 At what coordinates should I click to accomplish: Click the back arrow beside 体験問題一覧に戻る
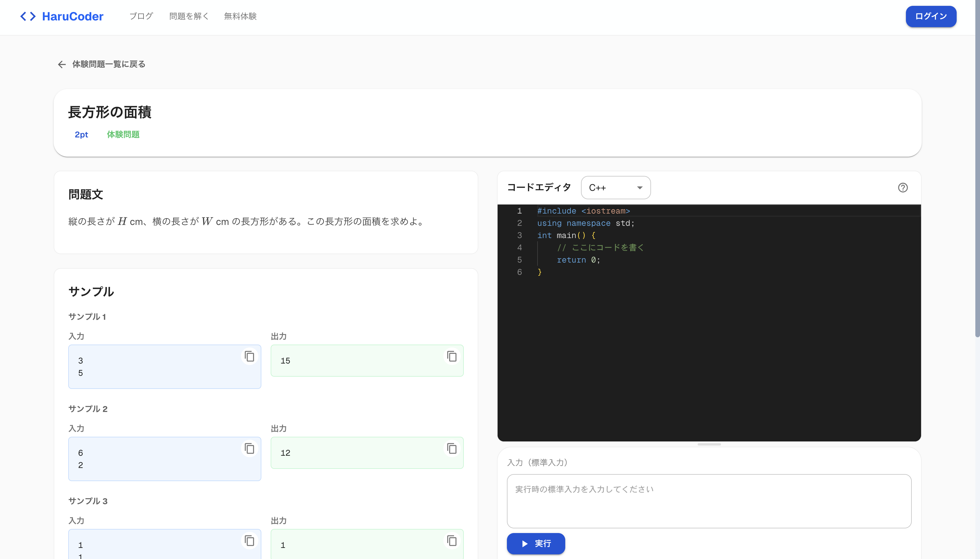pyautogui.click(x=62, y=64)
